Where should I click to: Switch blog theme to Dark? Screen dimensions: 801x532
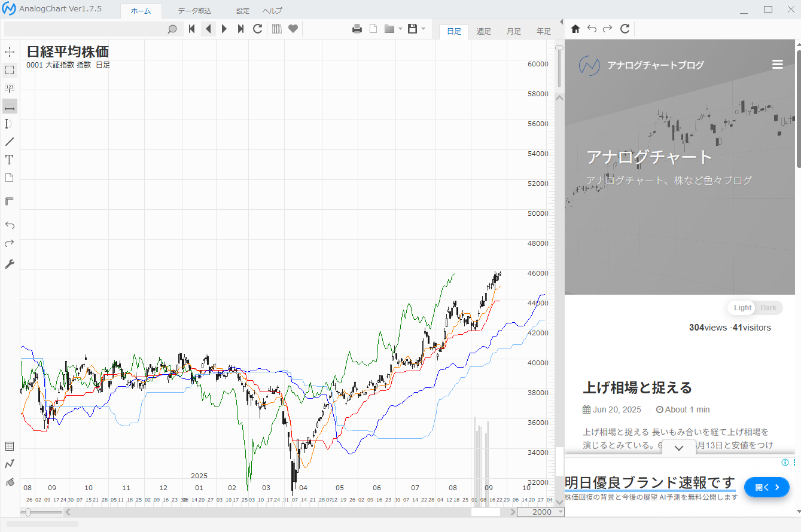point(769,308)
